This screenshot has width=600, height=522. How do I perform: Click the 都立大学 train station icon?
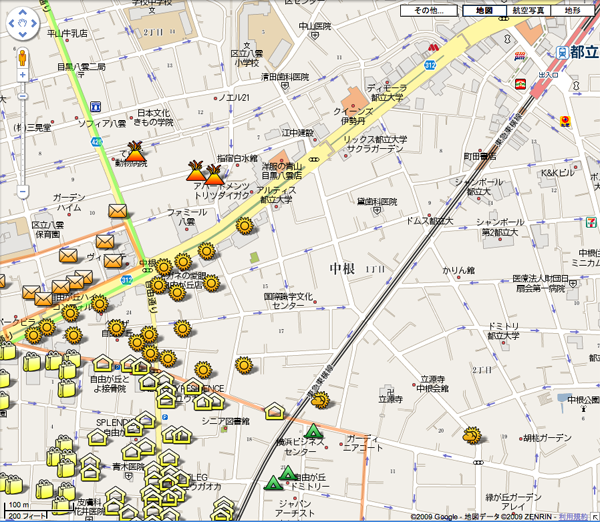pos(564,53)
